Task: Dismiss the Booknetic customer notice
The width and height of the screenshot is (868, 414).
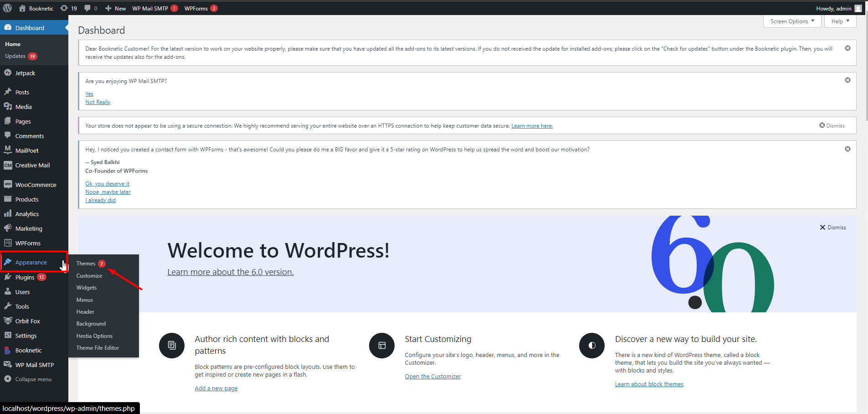Action: tap(847, 48)
